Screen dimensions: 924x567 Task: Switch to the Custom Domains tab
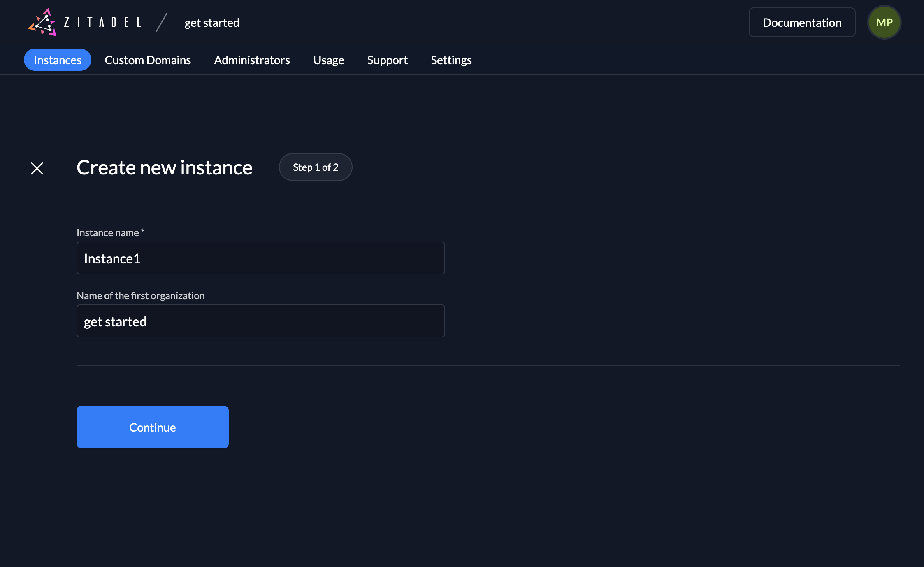[148, 60]
